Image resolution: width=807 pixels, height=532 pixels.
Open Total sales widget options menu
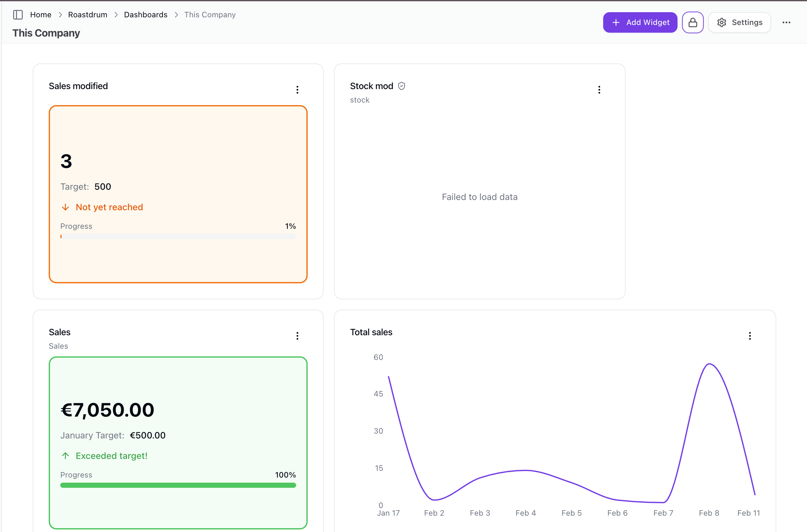(749, 336)
